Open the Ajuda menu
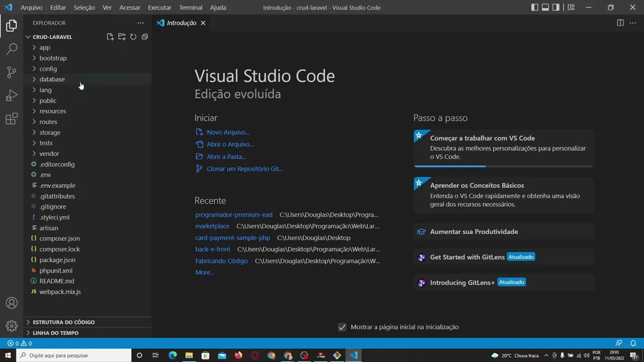The width and height of the screenshot is (644, 362). pos(218,8)
